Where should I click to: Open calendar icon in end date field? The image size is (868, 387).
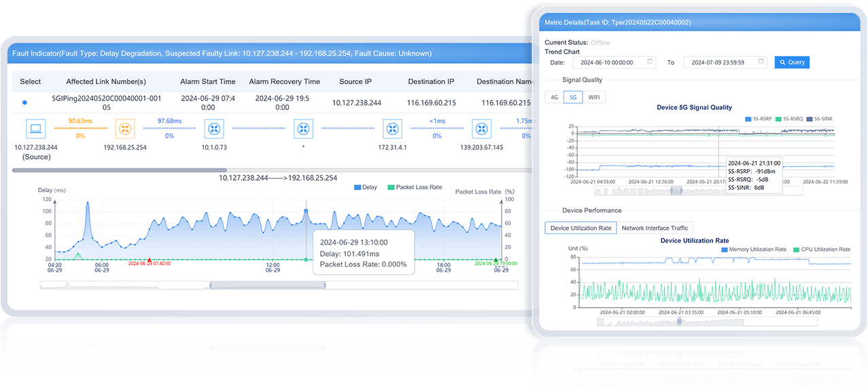[761, 62]
